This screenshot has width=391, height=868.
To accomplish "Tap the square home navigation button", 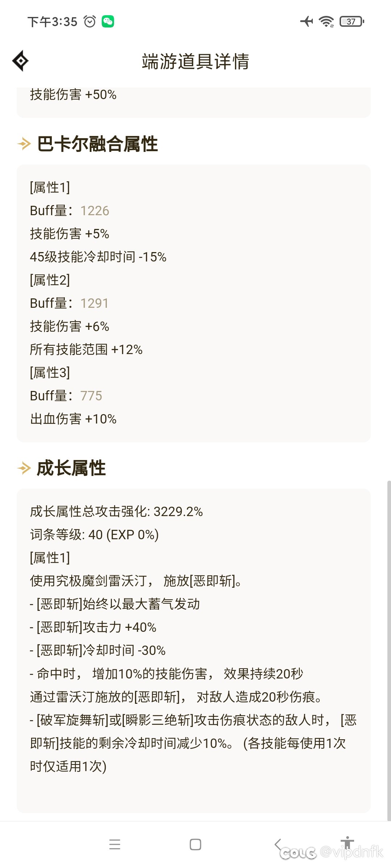I will tap(195, 844).
